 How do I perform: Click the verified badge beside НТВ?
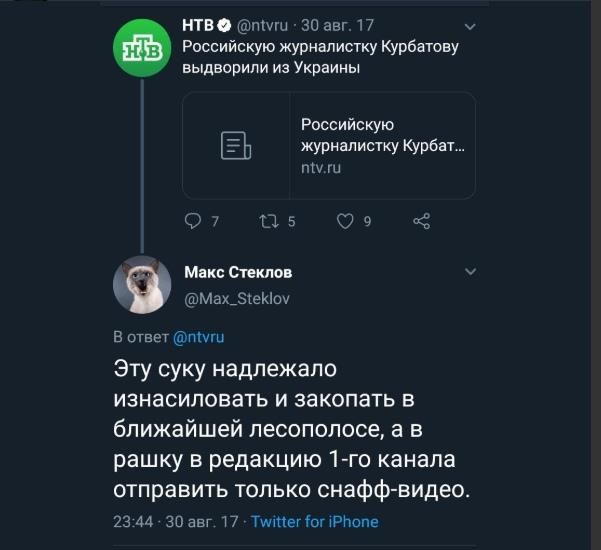pos(225,26)
